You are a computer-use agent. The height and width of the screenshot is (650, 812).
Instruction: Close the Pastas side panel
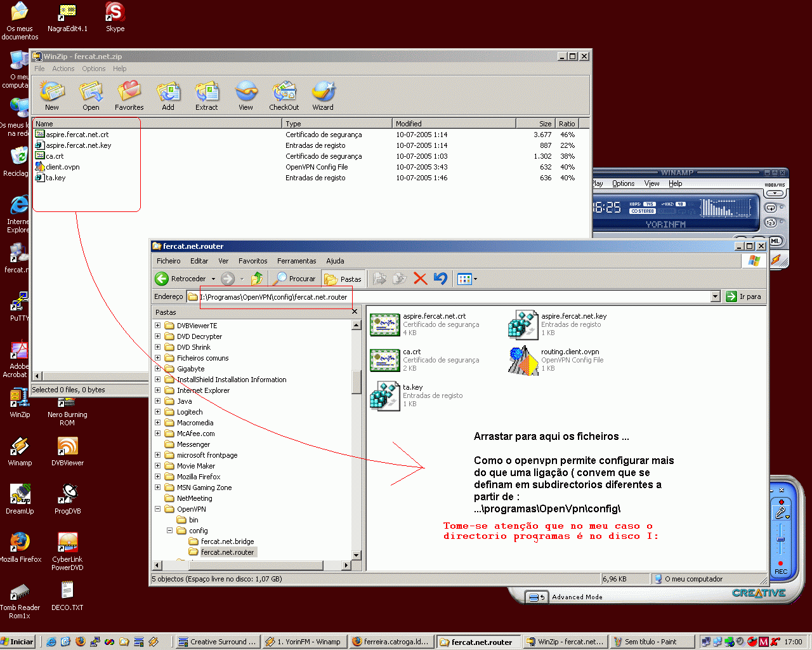point(355,312)
